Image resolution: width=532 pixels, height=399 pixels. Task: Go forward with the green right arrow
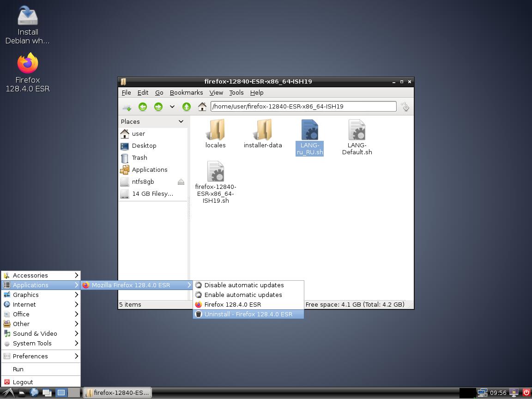[x=158, y=107]
